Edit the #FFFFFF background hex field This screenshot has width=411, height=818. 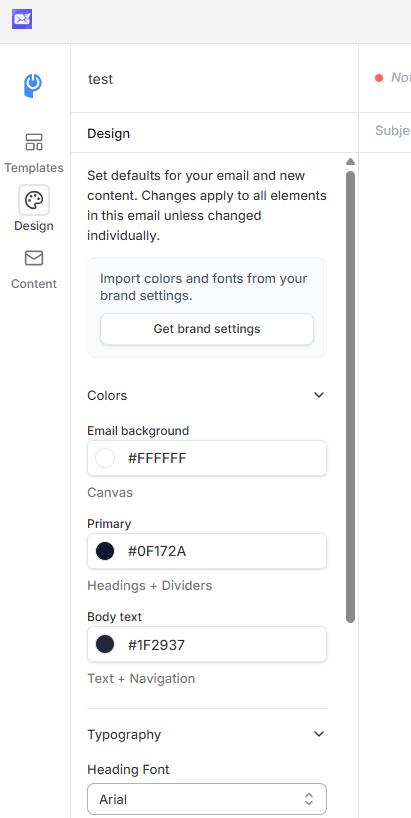click(207, 458)
